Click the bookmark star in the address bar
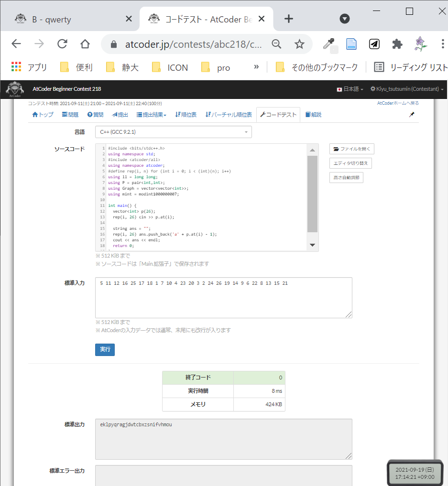This screenshot has height=486, width=448. click(299, 43)
